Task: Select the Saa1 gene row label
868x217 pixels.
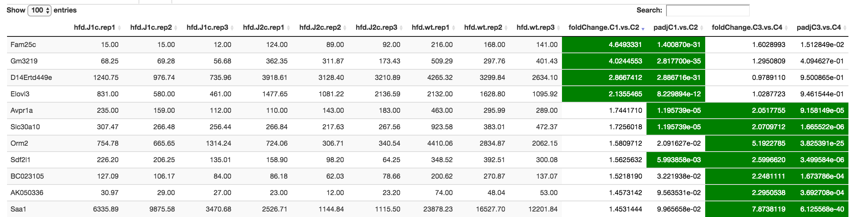Action: 18,209
